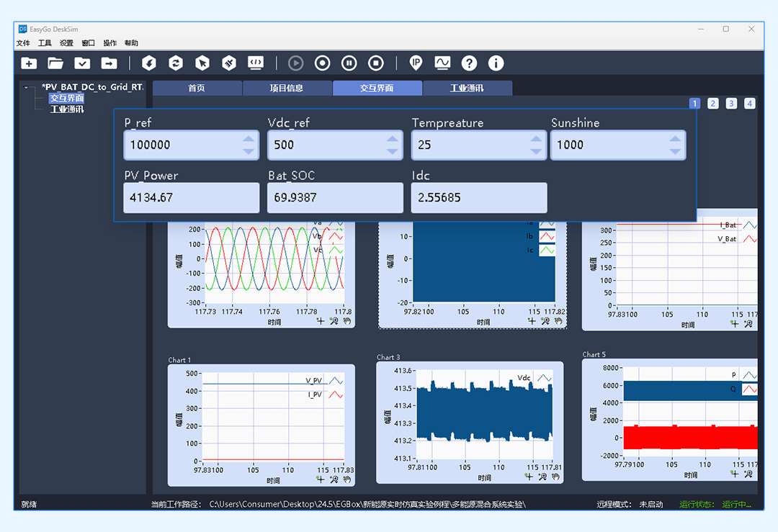Switch to the 项目信息 tab
The width and height of the screenshot is (778, 532).
287,89
